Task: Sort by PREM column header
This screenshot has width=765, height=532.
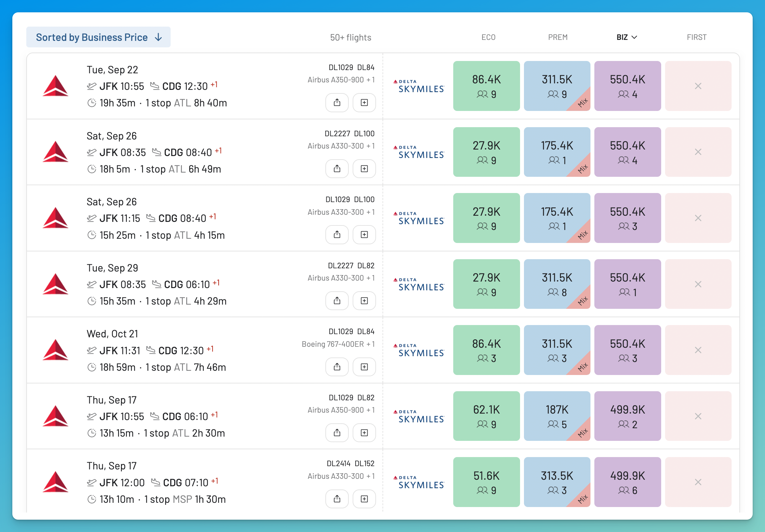Action: (x=557, y=37)
